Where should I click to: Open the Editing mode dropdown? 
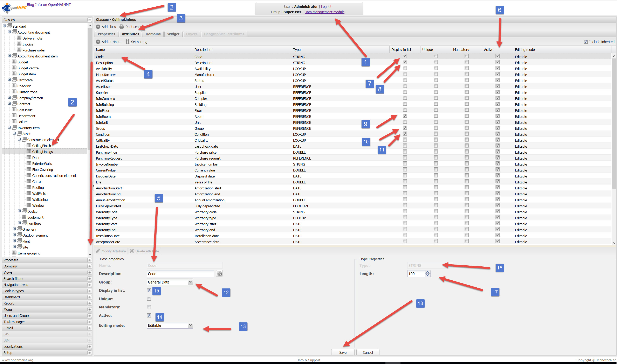pos(190,325)
